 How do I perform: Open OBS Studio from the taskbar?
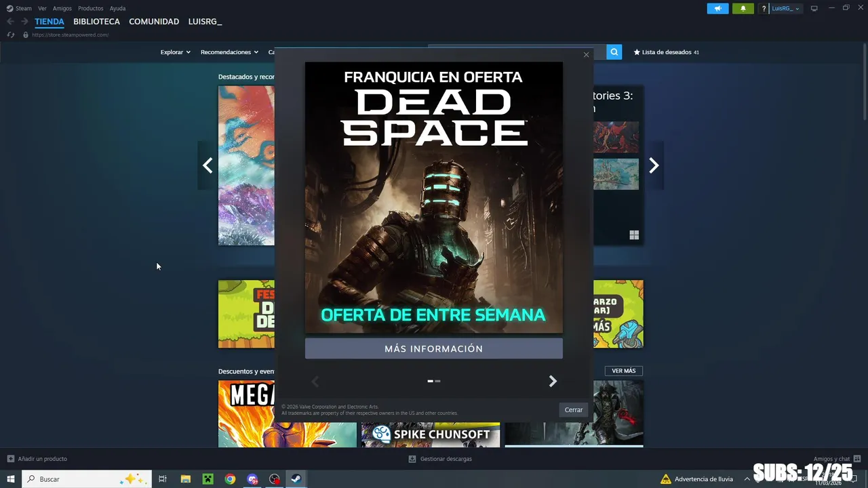coord(275,479)
